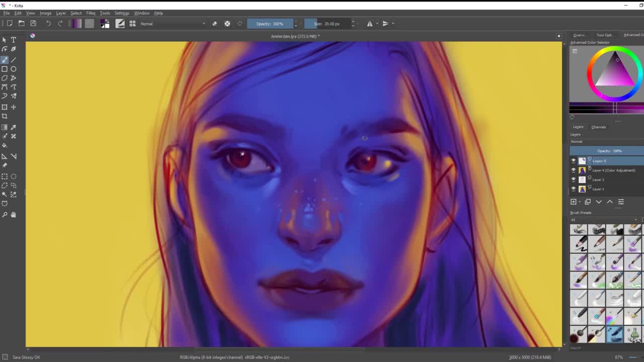Open layer properties button
Viewport: 644px width, 362px height.
621,202
